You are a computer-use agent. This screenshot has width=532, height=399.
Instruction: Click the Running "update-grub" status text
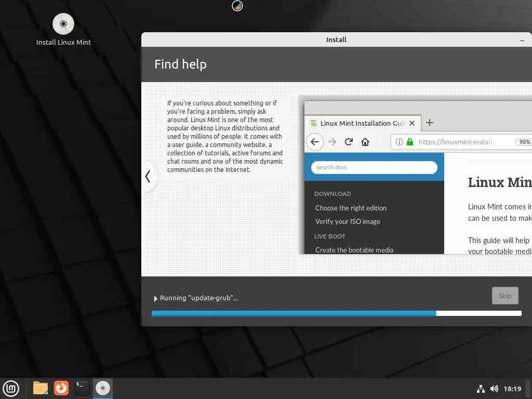[199, 298]
